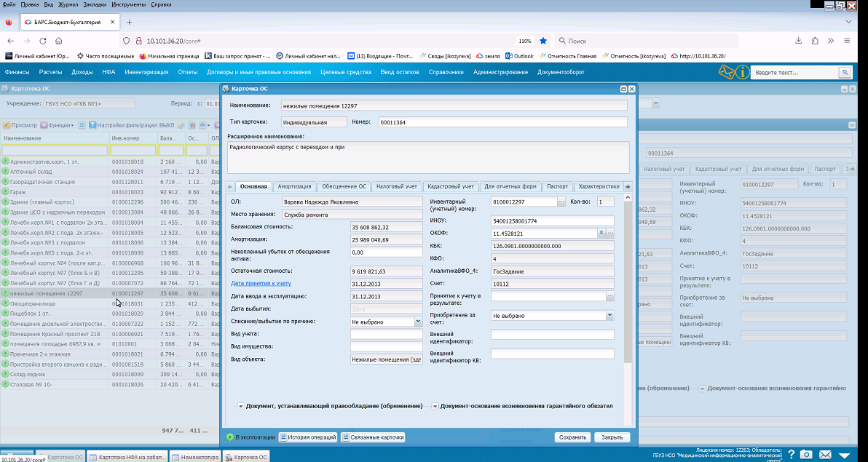Open the Кадастровый учет tab
Viewport: 868px width, 462px height.
click(451, 186)
